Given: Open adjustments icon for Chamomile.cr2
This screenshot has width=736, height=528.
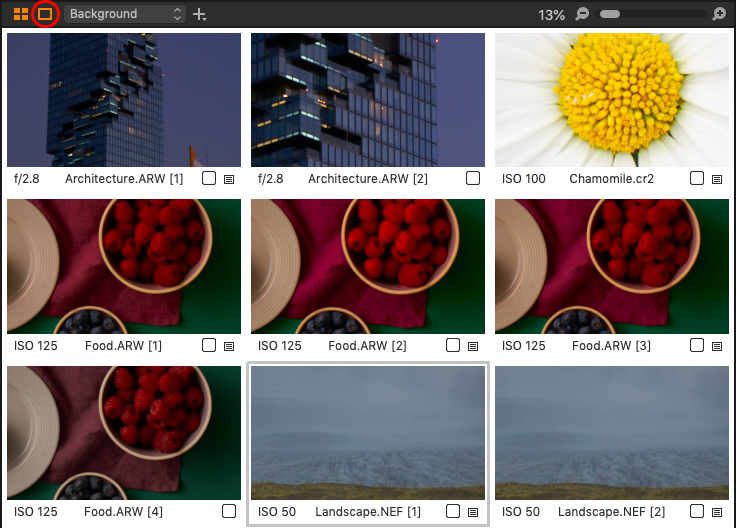Looking at the screenshot, I should (717, 179).
